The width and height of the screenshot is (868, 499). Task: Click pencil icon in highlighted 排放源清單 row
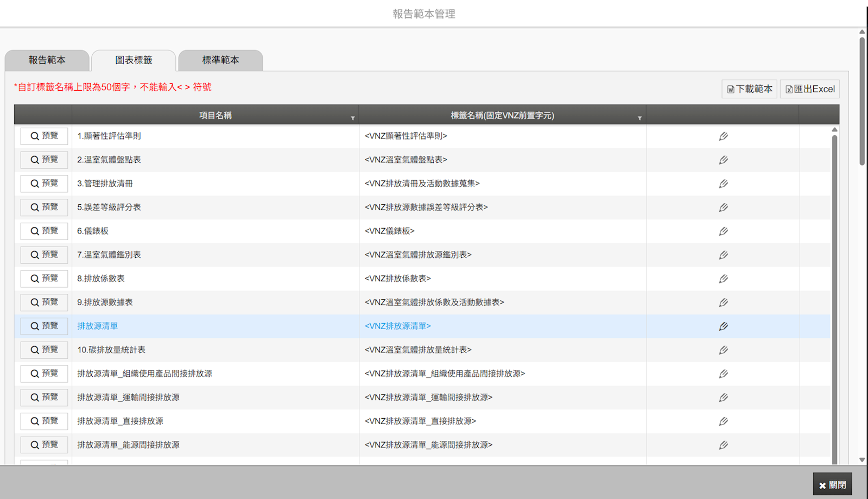[723, 326]
